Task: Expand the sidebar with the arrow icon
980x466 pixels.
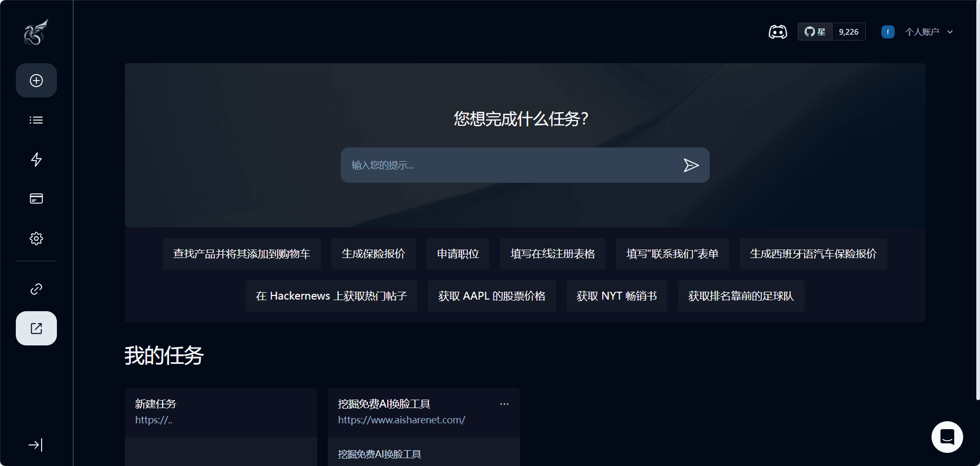Action: (35, 445)
